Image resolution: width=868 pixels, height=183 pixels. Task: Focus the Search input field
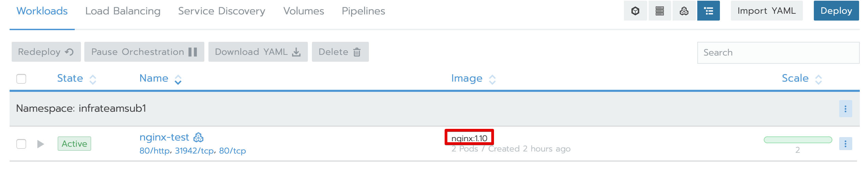(778, 52)
